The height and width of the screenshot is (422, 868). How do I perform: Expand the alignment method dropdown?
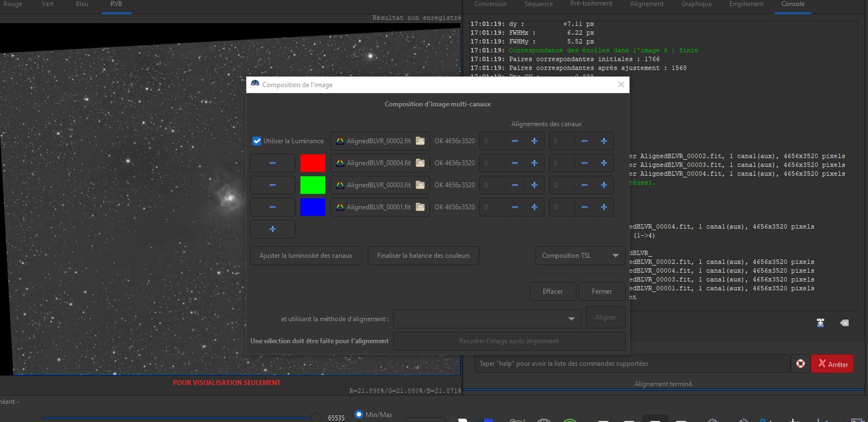[488, 319]
